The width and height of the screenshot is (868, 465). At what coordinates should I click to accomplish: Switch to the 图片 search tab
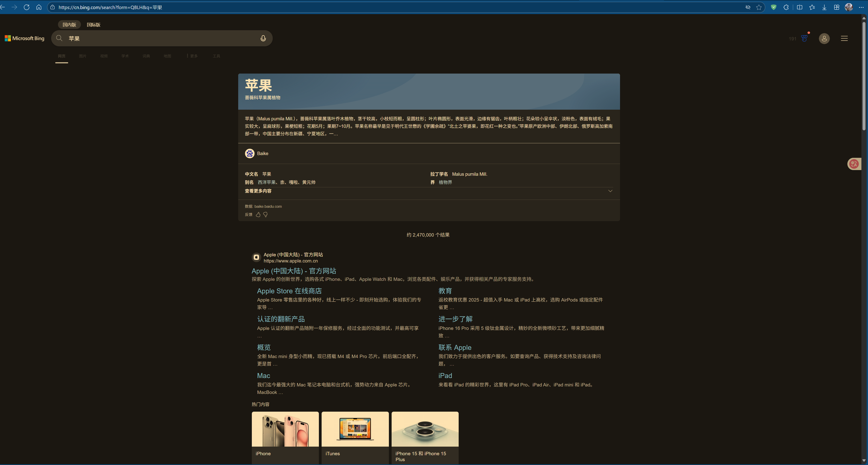coord(83,56)
